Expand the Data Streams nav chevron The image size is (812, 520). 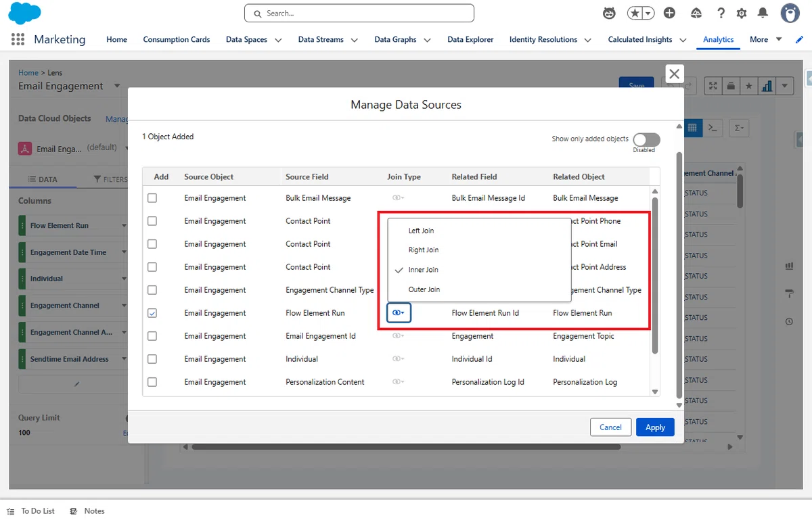pyautogui.click(x=354, y=40)
